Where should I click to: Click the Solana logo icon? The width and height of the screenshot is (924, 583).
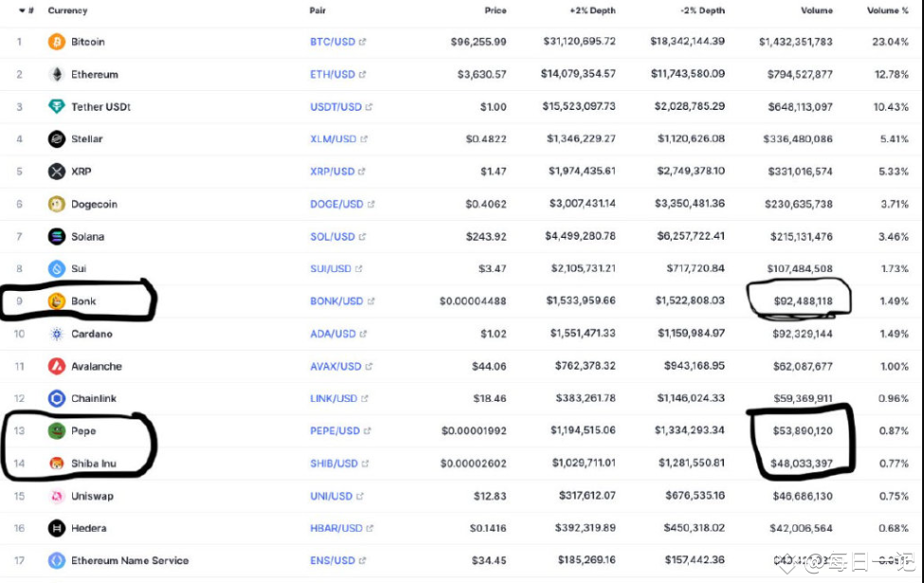(x=57, y=236)
